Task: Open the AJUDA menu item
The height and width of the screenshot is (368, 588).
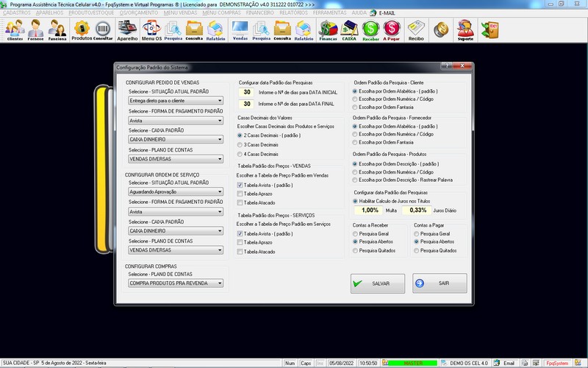Action: (359, 13)
